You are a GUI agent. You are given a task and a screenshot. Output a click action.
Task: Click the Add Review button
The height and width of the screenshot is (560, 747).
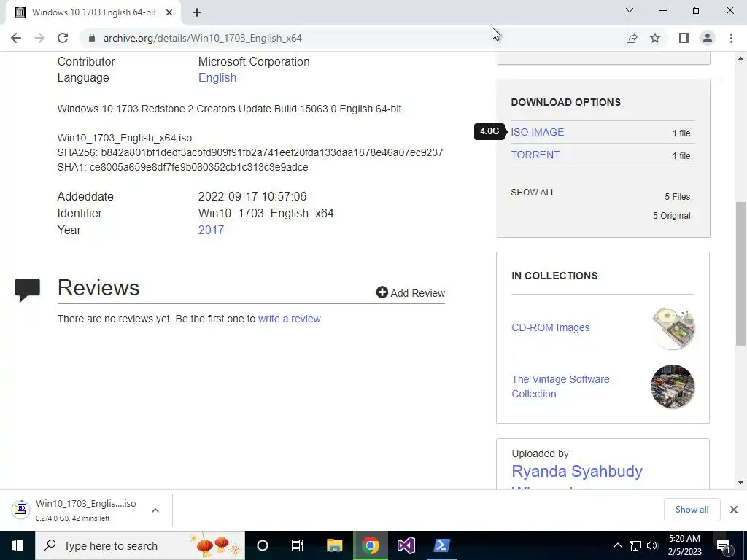click(x=411, y=293)
